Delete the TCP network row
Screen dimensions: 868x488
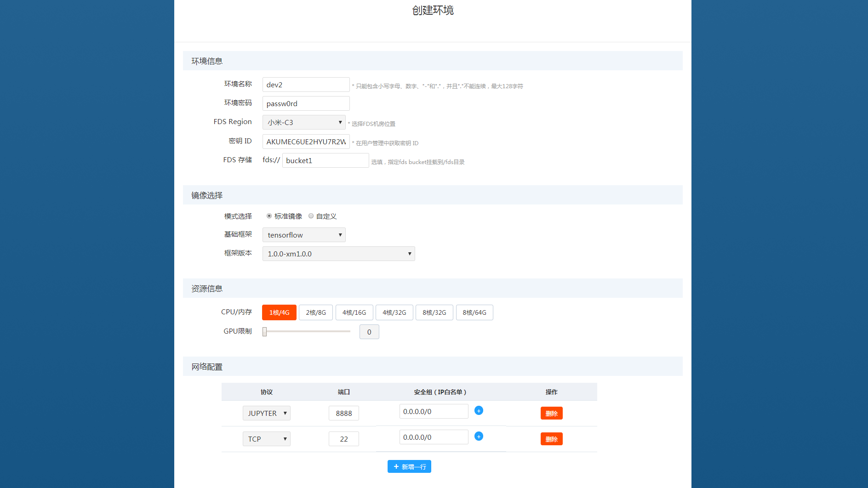(x=552, y=439)
